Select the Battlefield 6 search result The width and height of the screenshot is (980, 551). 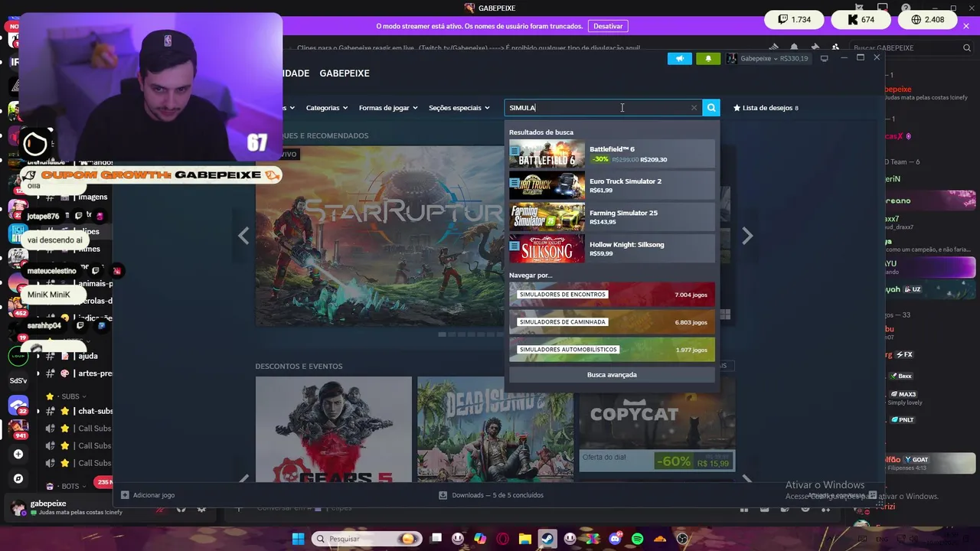click(x=612, y=154)
